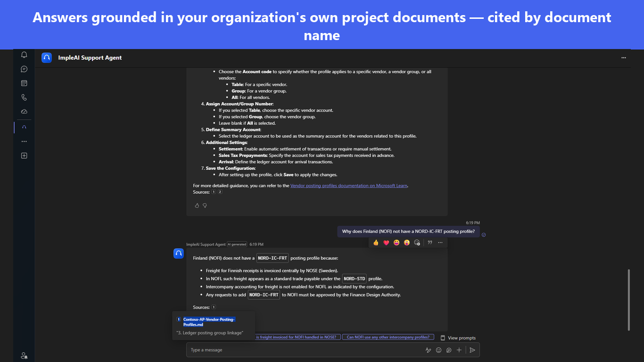
Task: Open source citation 1 under Finland answer
Action: point(214,307)
